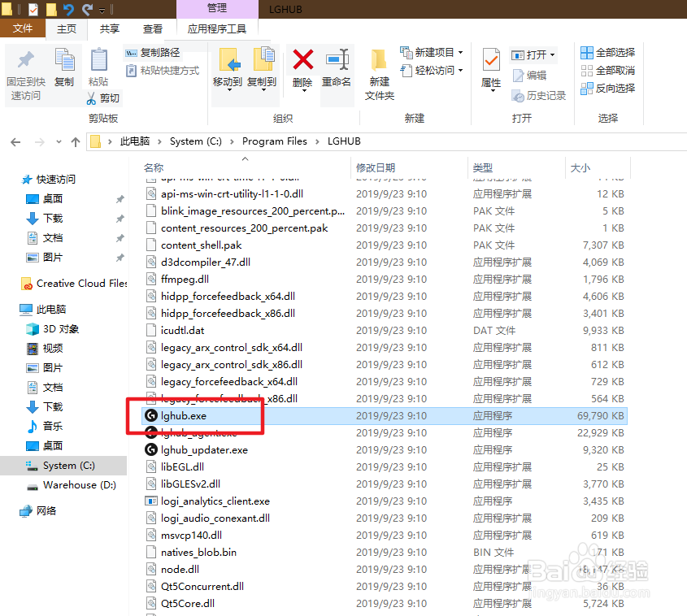
Task: Click the Paste clipboard icon
Action: [x=98, y=59]
